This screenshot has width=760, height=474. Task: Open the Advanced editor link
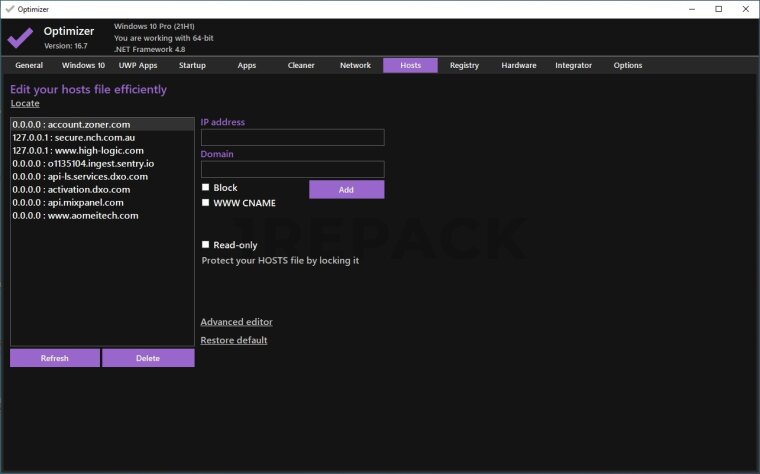[236, 322]
